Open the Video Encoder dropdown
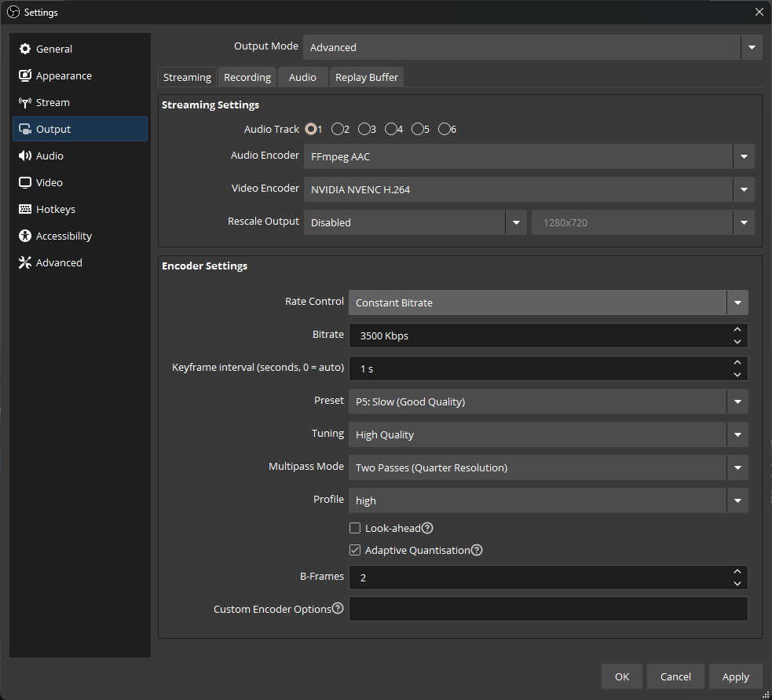Screen dimensions: 772x700 point(529,189)
